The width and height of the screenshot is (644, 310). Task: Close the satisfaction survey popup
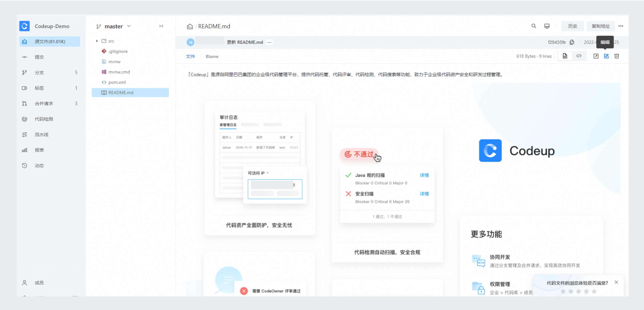[616, 282]
